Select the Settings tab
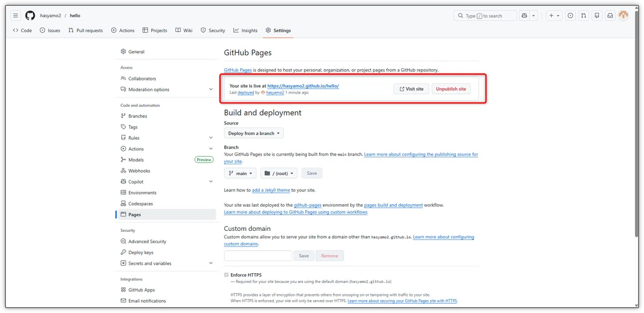This screenshot has height=313, width=644. (279, 31)
